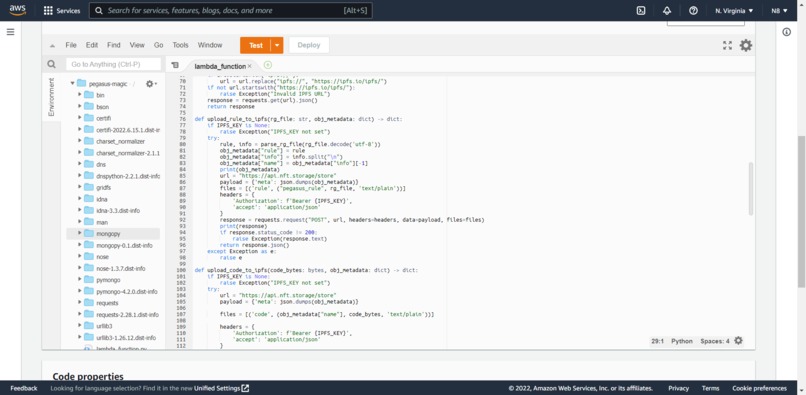Screen dimensions: 806x395
Task: Click the 29:1 cursor position status
Action: coord(657,341)
